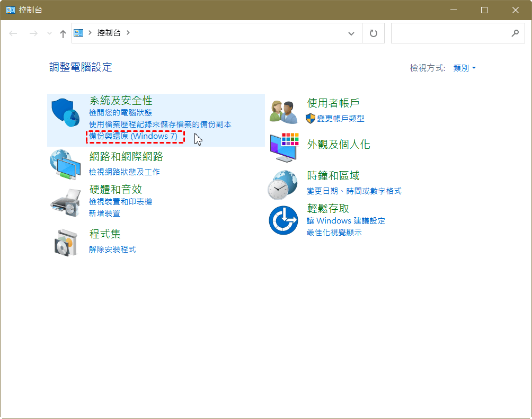Expand the 類別 view mode dropdown
The image size is (532, 419).
465,68
